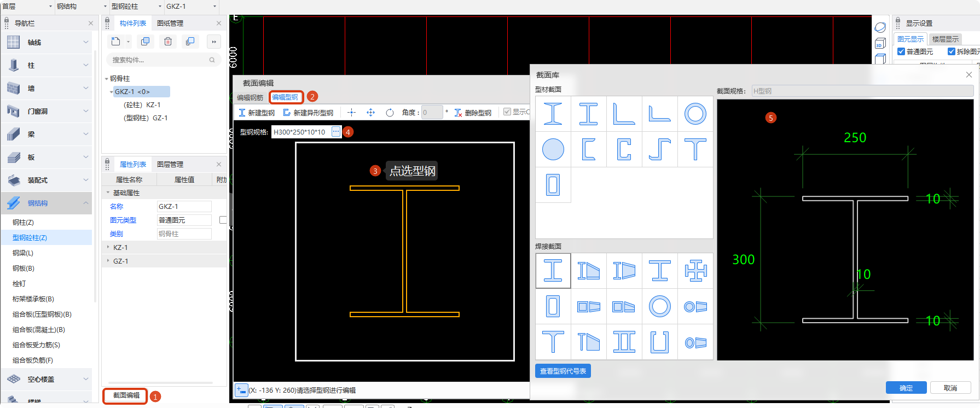Viewport: 980px width, 408px height.
Task: Click the move steel section icon
Action: pos(370,112)
